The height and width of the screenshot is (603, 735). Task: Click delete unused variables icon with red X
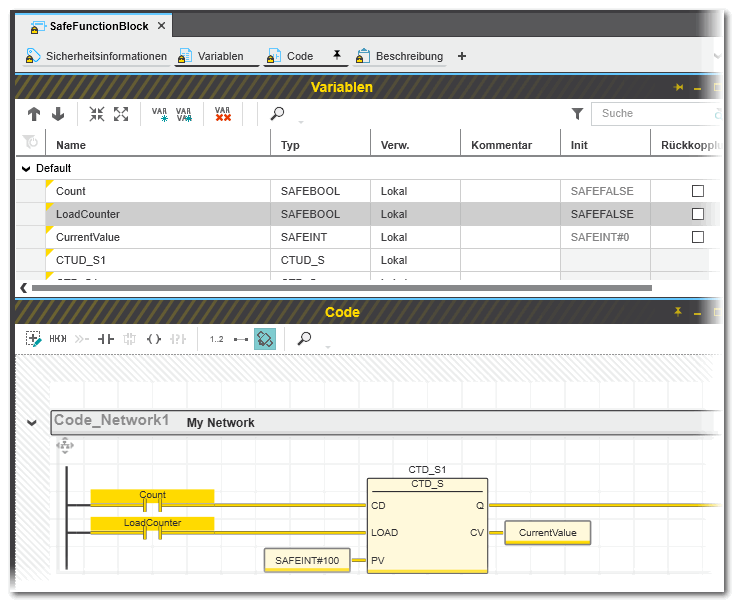tap(223, 114)
